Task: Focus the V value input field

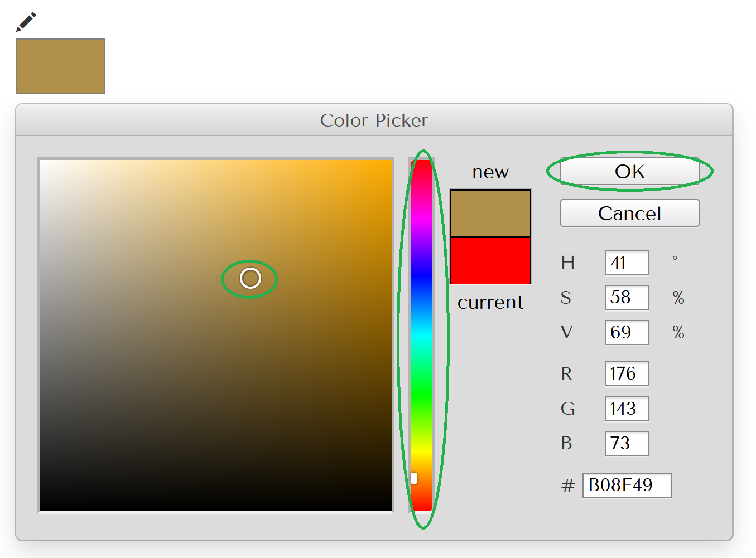Action: [627, 333]
